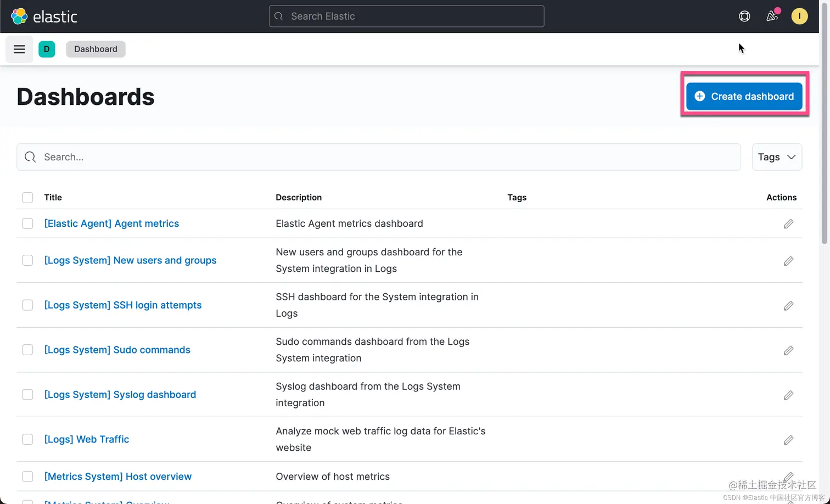Sort by the Title column header
830x504 pixels.
tap(53, 198)
